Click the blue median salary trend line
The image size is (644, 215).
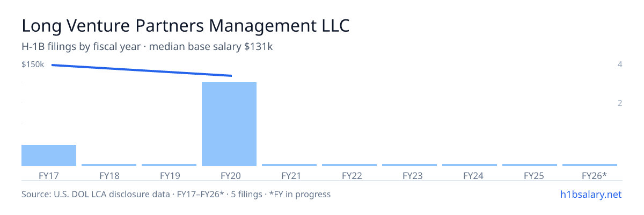click(142, 70)
